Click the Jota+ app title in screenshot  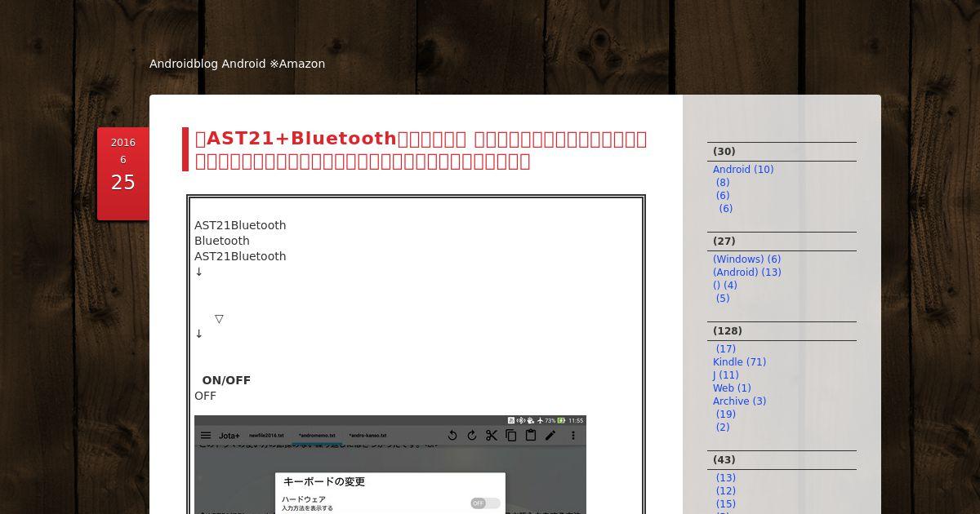click(229, 436)
